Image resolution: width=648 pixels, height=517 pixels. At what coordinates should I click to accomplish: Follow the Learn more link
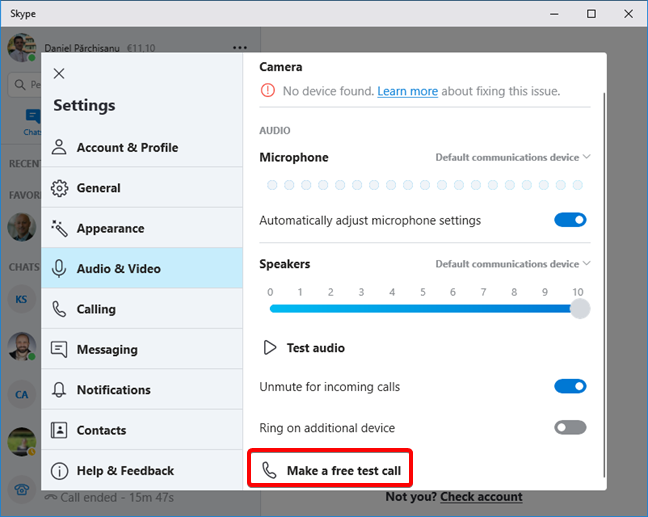point(407,91)
